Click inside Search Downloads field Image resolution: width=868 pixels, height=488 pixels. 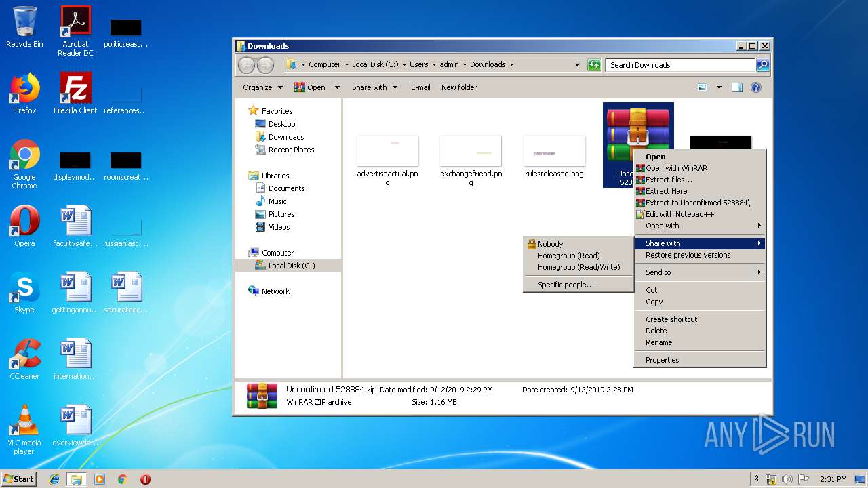coord(680,65)
